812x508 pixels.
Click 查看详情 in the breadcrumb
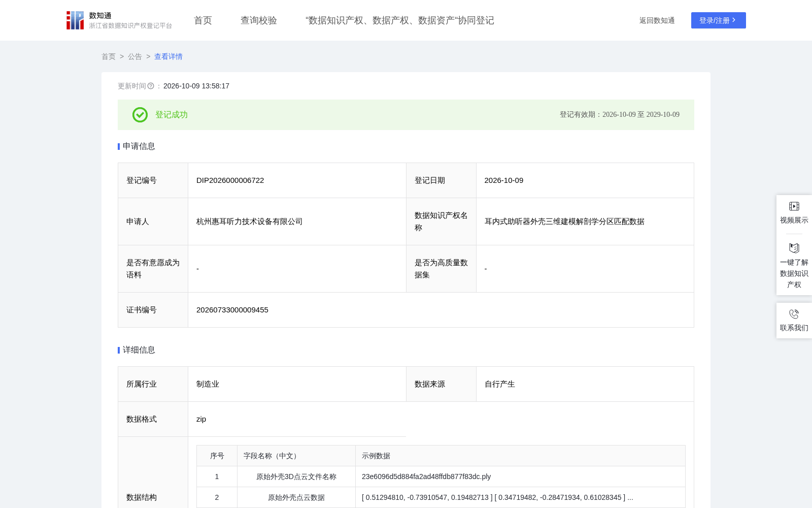coord(168,56)
